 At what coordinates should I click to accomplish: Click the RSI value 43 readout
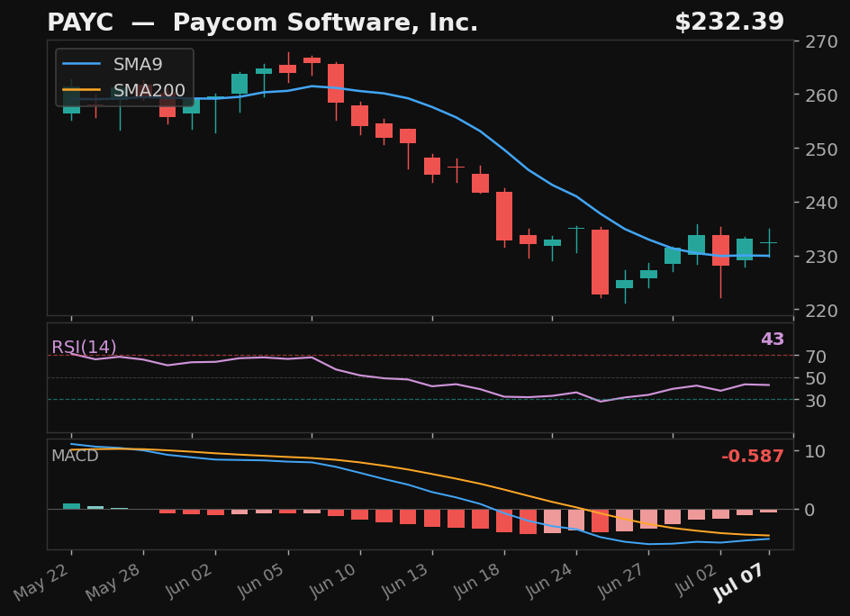(x=773, y=339)
